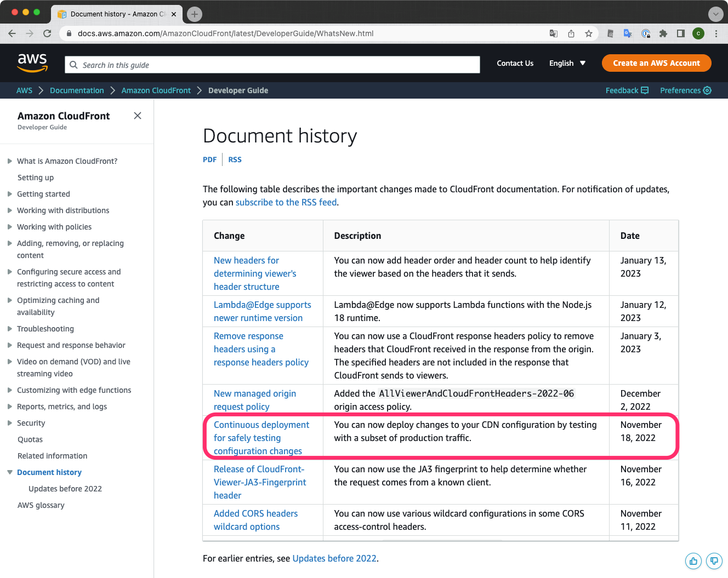The width and height of the screenshot is (728, 578).
Task: Click the Google Translate extension icon
Action: point(628,33)
